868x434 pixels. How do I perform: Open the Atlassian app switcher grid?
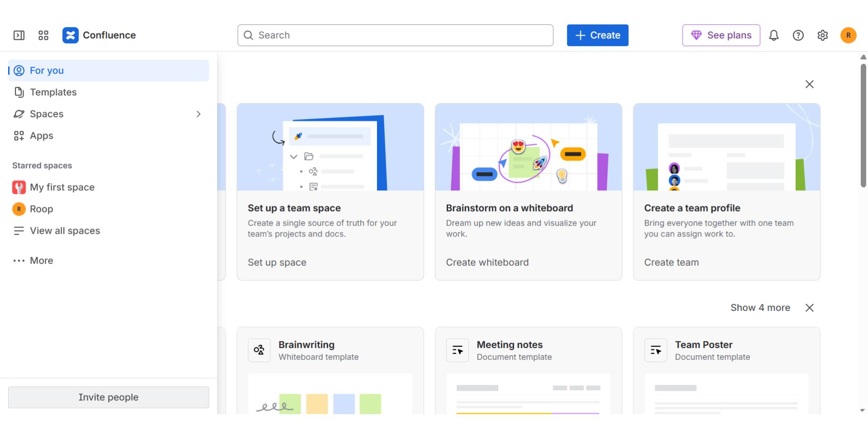click(43, 35)
